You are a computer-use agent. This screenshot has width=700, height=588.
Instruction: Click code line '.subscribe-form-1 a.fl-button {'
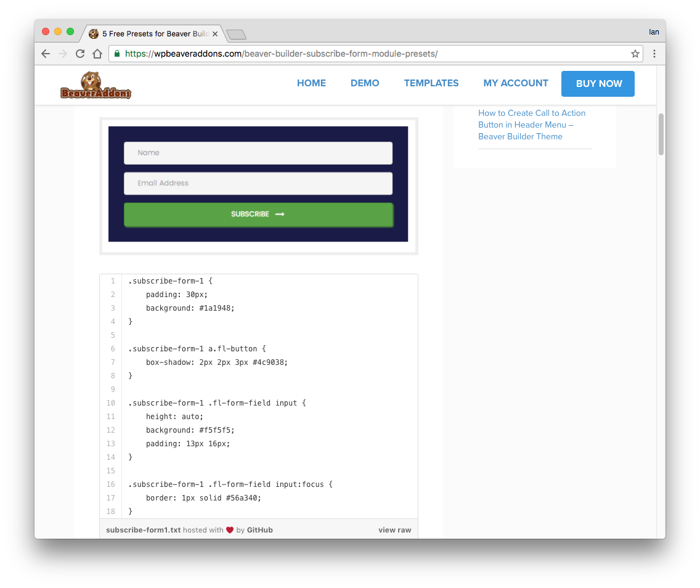pos(197,349)
